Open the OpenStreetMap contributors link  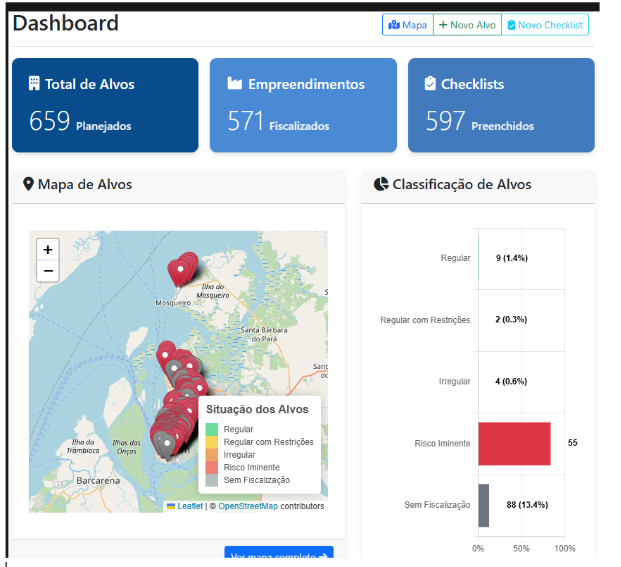[248, 506]
